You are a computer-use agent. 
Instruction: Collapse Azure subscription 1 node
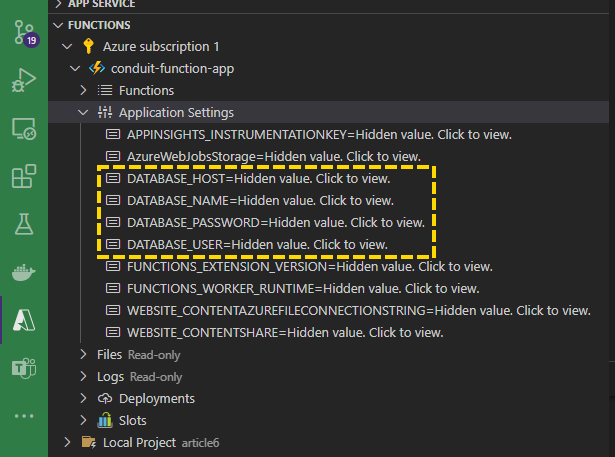(67, 47)
